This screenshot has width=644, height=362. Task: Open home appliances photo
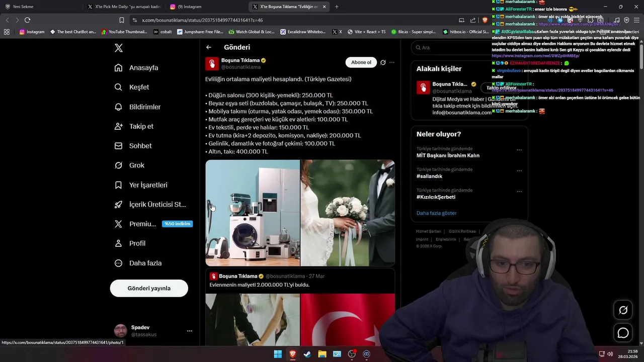click(253, 213)
